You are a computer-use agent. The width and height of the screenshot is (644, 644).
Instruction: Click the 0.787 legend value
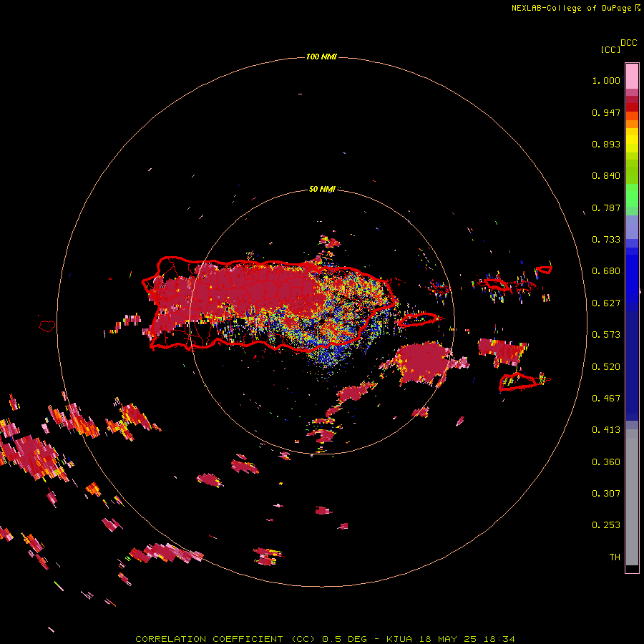coord(606,208)
